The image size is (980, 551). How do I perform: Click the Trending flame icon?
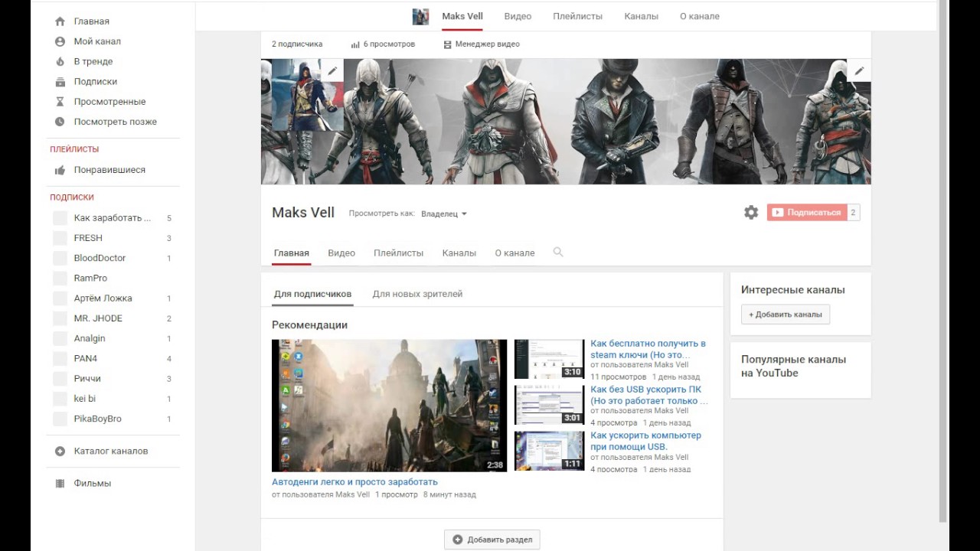click(60, 61)
